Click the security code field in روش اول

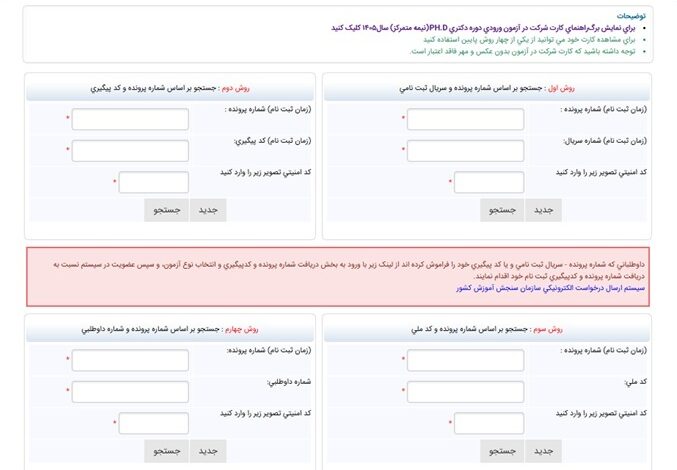tap(489, 182)
